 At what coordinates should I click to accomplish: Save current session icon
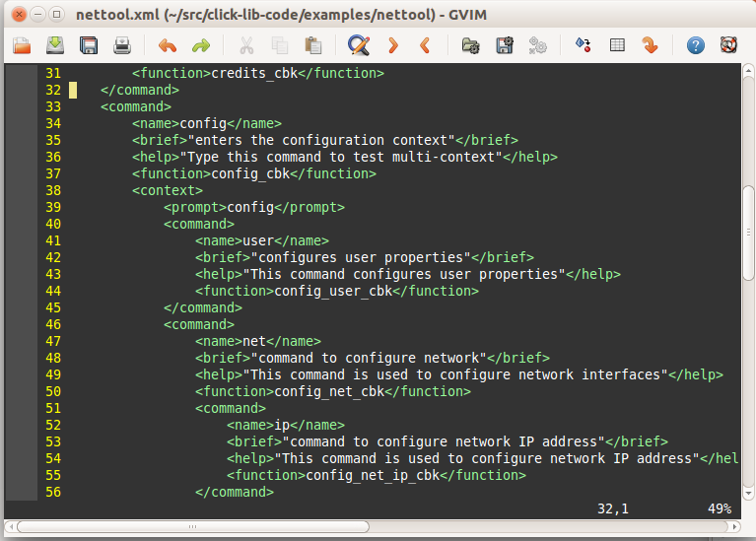point(505,45)
